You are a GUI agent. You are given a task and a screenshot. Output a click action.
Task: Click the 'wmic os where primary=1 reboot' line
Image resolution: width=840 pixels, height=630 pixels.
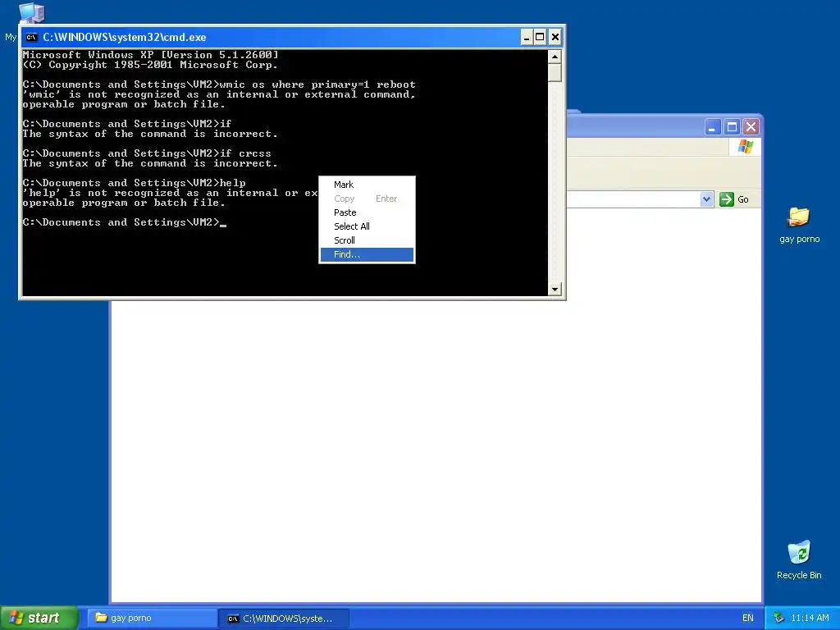point(219,84)
